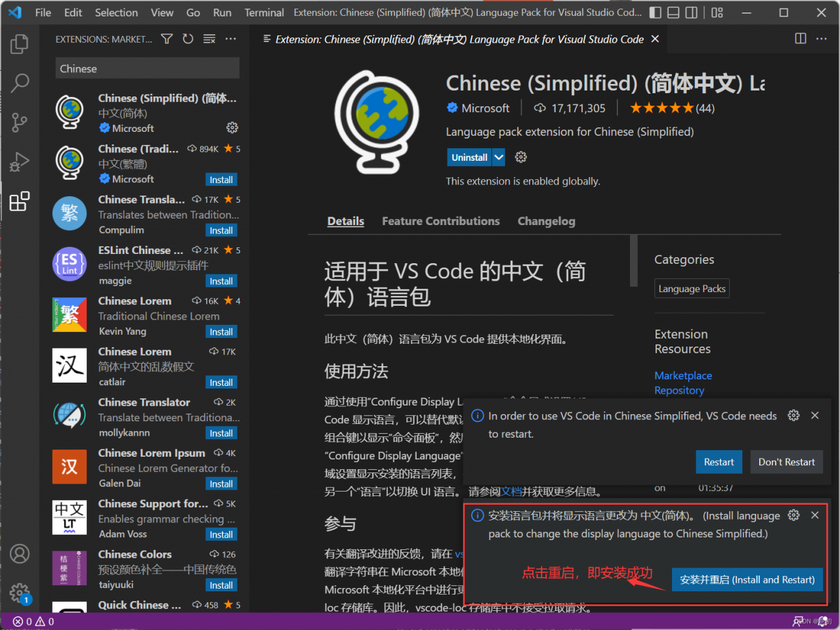Open the Extensions view icon

pyautogui.click(x=20, y=201)
